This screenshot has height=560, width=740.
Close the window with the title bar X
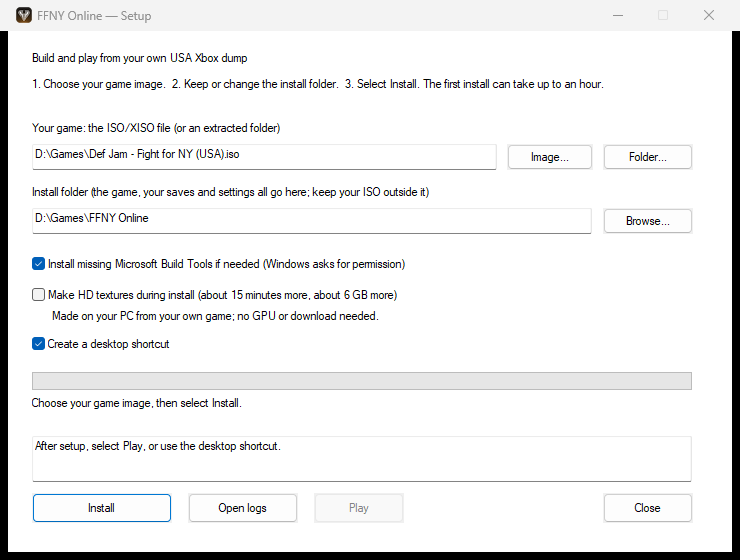tap(708, 16)
